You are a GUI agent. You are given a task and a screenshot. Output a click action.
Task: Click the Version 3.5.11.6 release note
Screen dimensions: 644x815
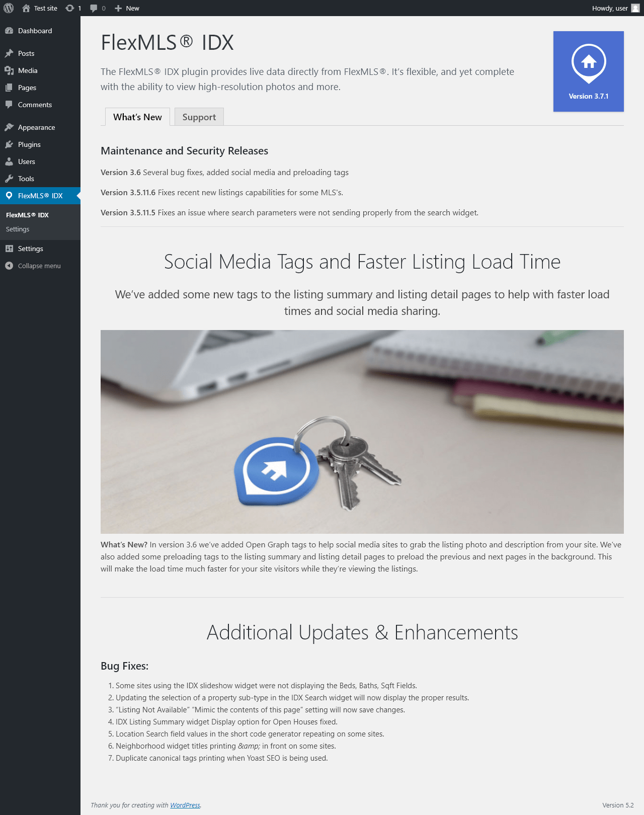pyautogui.click(x=222, y=192)
